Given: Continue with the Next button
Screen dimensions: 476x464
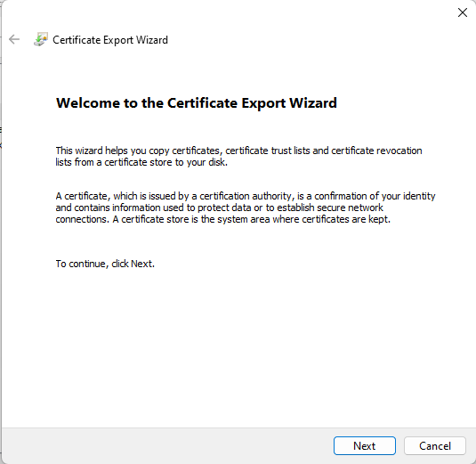Looking at the screenshot, I should [364, 446].
